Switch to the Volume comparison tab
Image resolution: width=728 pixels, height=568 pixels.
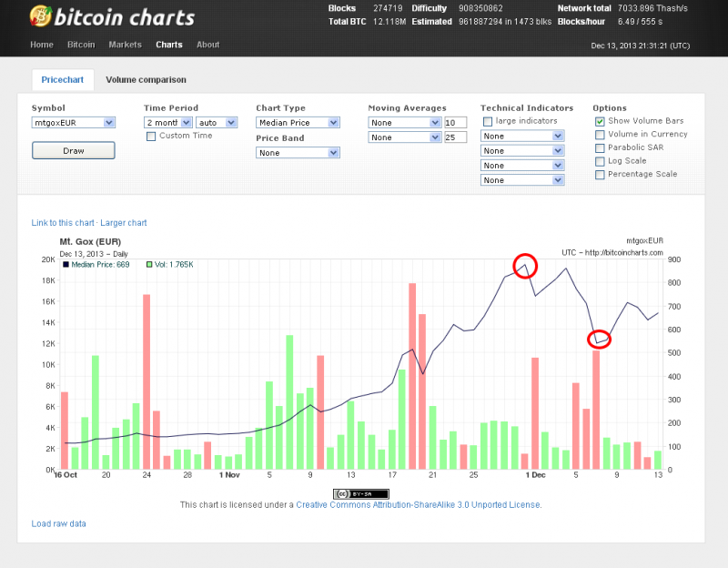[x=146, y=80]
